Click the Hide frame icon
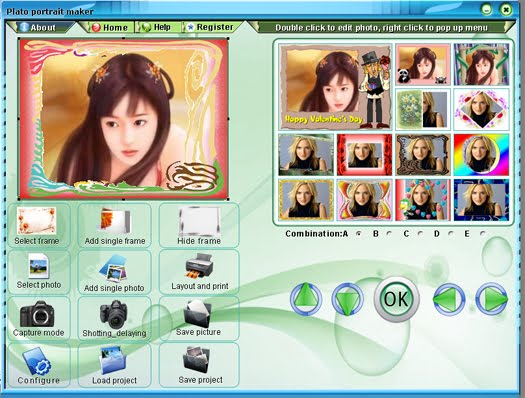The image size is (525, 398). [x=199, y=221]
